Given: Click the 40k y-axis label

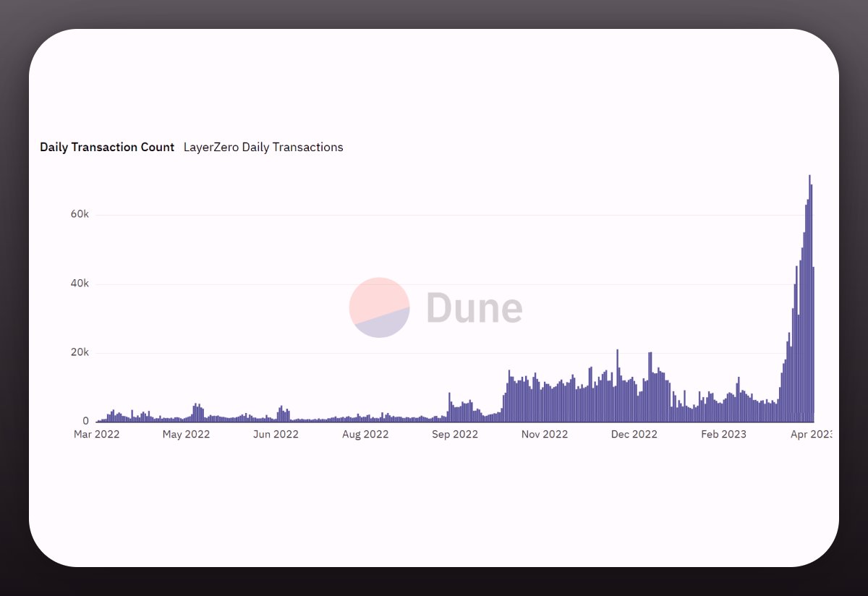Looking at the screenshot, I should (x=80, y=283).
